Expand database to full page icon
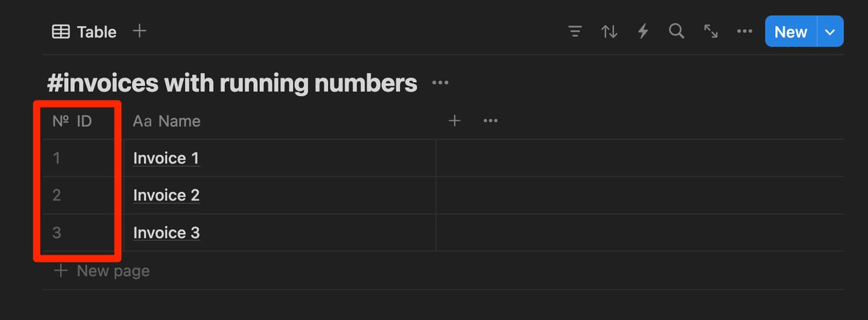 click(710, 31)
